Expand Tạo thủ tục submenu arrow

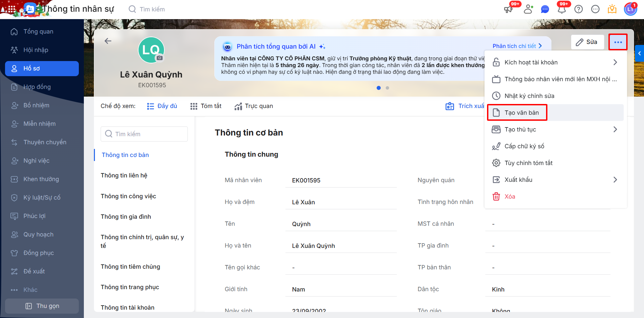tap(615, 129)
